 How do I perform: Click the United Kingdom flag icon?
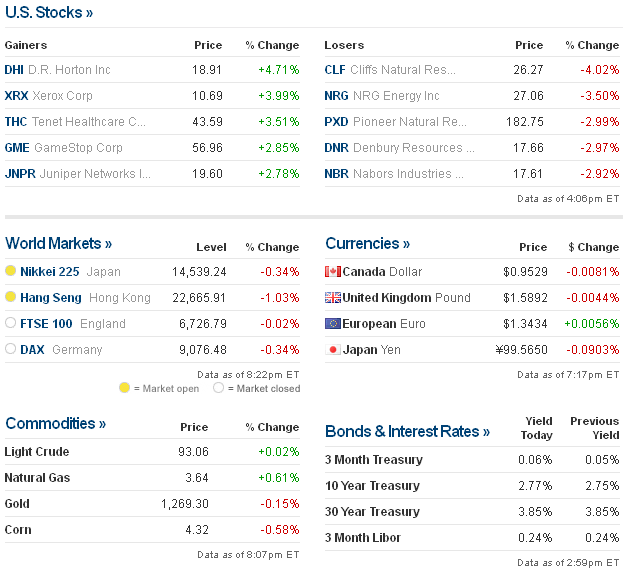[333, 298]
